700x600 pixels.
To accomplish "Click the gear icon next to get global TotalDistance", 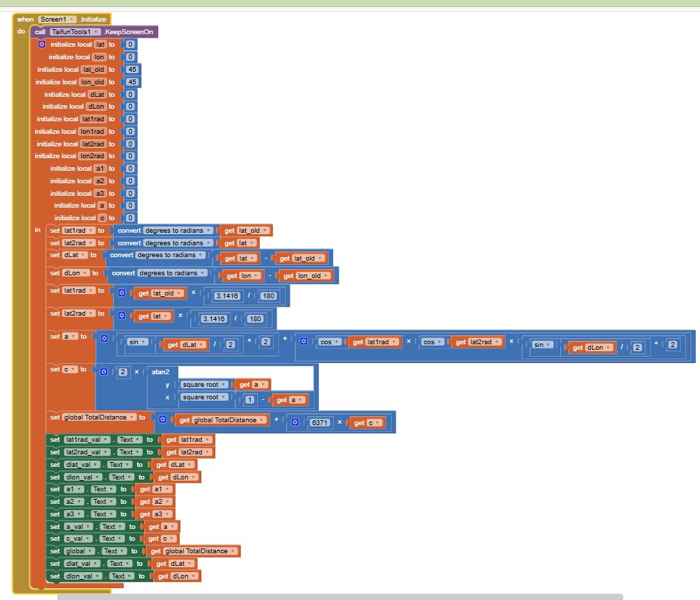I will (162, 420).
